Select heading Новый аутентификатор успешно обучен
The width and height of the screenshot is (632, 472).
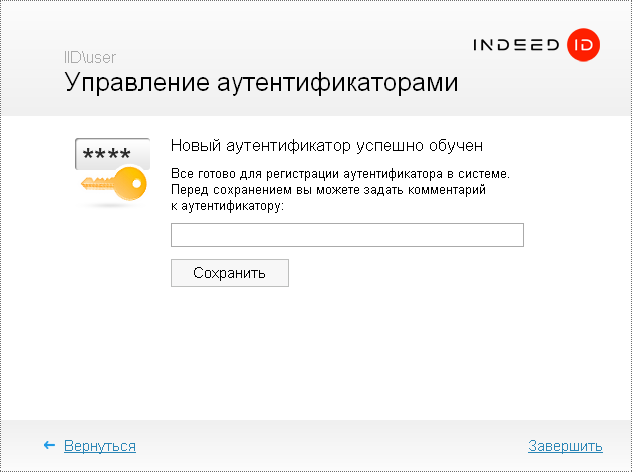click(x=327, y=146)
